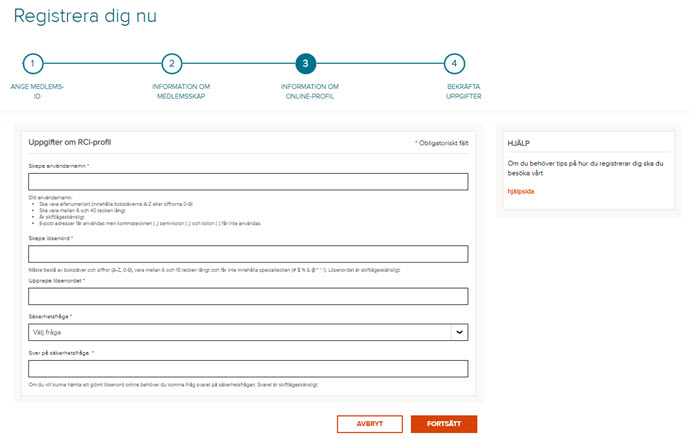The width and height of the screenshot is (690, 440).
Task: Focus the Skapa användarnamn input field
Action: tap(248, 182)
